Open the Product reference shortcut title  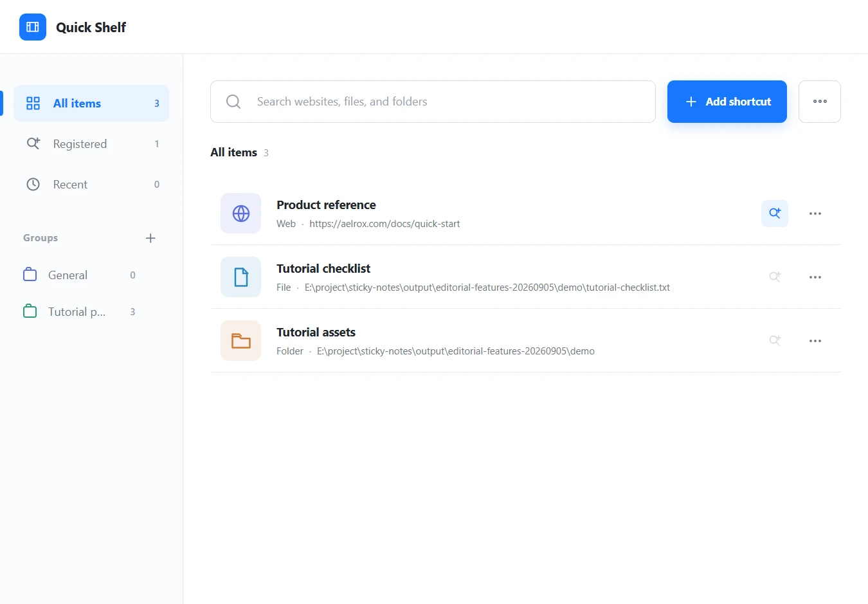tap(326, 205)
